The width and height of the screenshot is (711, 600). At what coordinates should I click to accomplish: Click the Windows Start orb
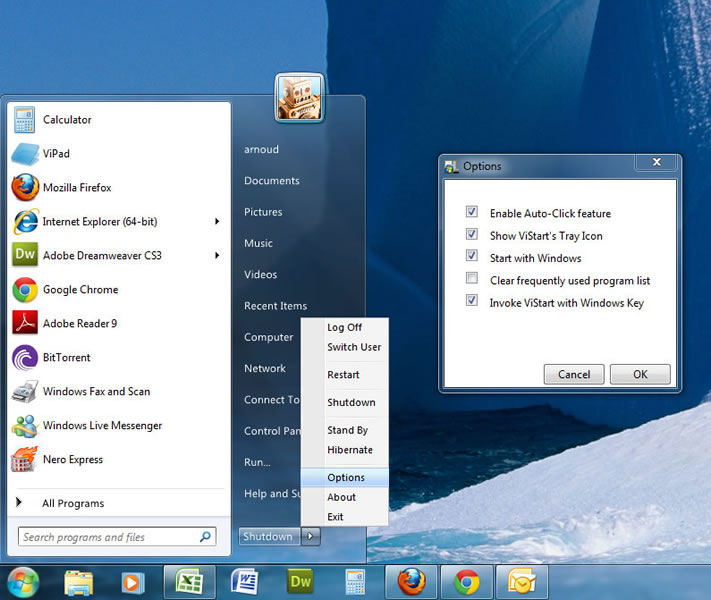tap(23, 581)
